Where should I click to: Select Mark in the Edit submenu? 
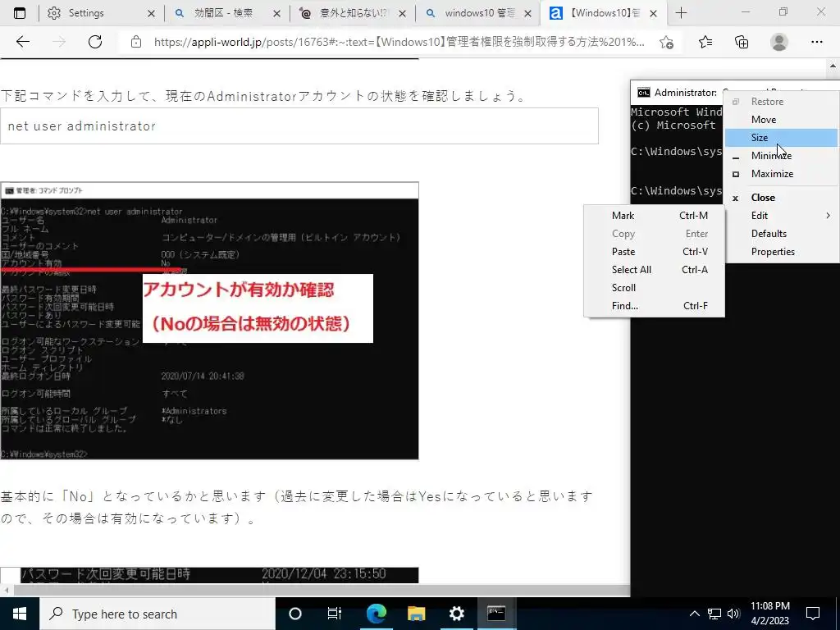pyautogui.click(x=654, y=216)
